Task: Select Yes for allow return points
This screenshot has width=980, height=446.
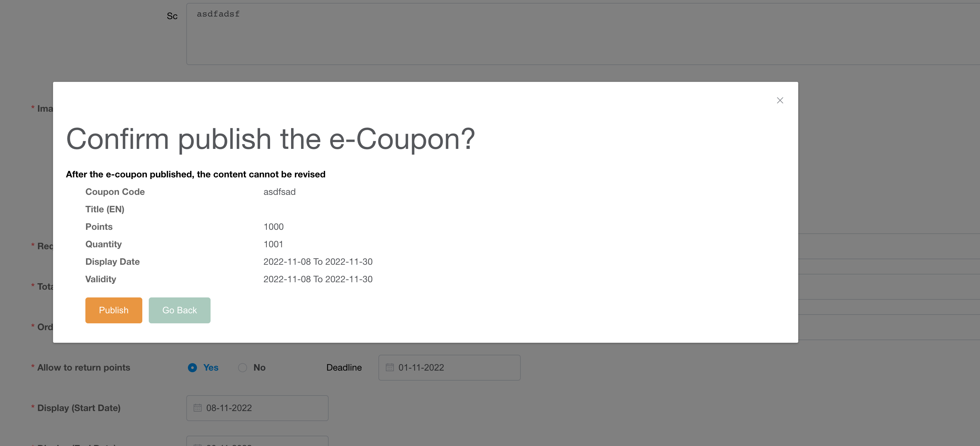Action: (x=192, y=368)
